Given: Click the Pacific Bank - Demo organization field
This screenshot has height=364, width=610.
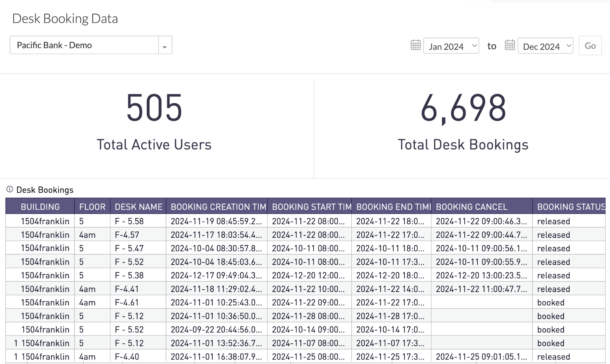Looking at the screenshot, I should pos(84,45).
